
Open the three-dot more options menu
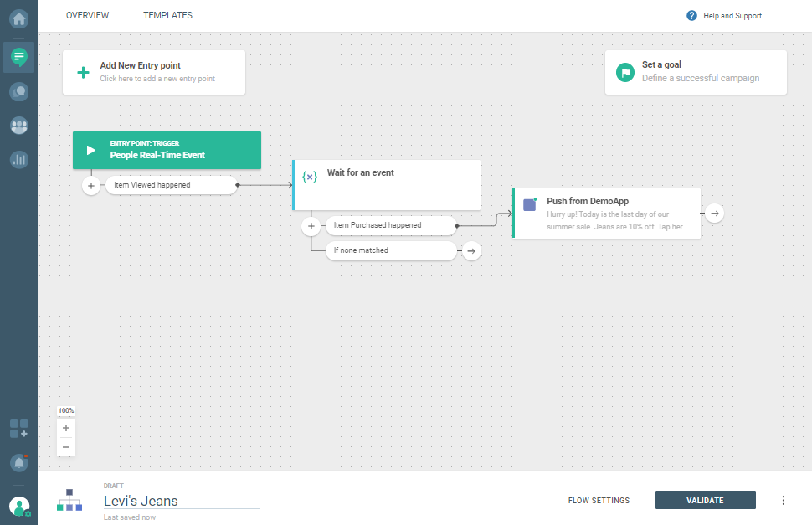click(784, 501)
